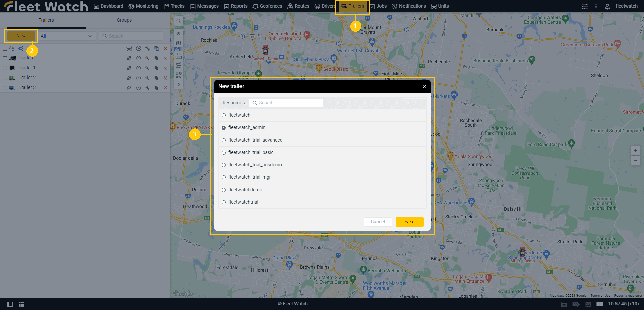Click the distance ruler tool on map

179,56
